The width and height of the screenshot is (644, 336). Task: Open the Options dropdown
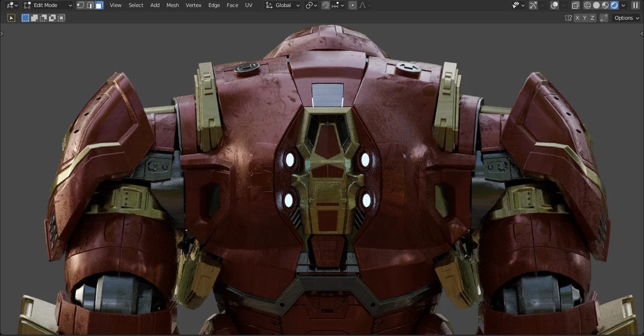(626, 17)
